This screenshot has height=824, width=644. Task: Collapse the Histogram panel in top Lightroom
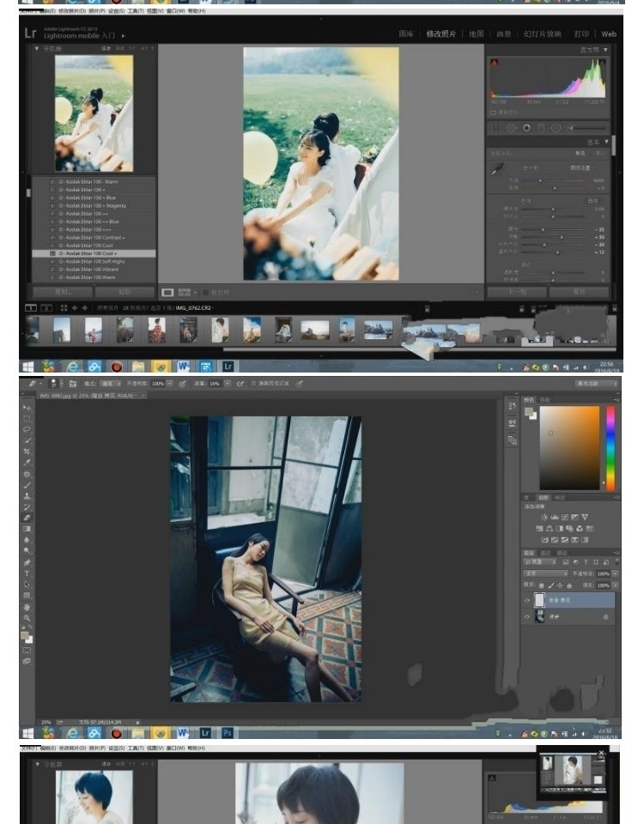coord(605,50)
